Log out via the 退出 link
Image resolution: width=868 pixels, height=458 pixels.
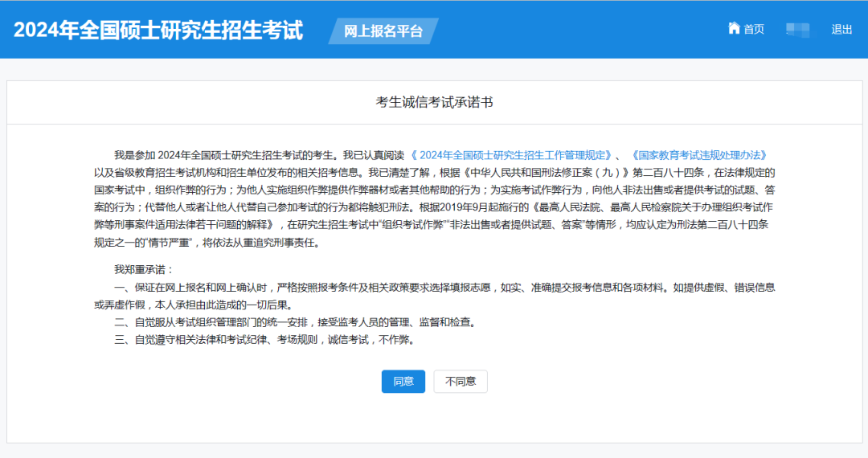(841, 30)
